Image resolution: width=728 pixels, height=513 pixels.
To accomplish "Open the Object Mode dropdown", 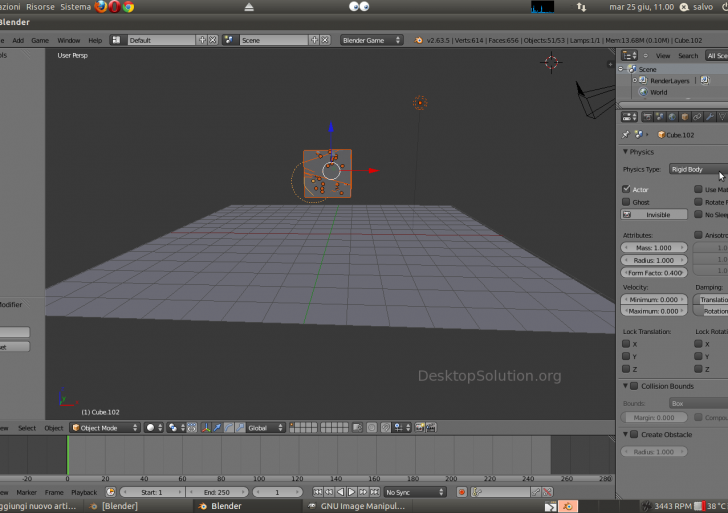I will 104,428.
